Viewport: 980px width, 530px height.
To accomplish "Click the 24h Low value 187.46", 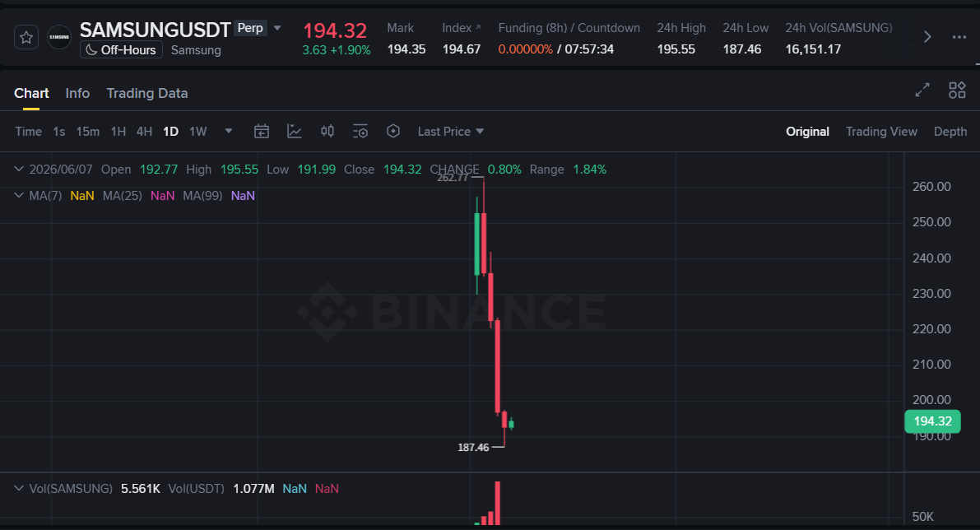I will 742,49.
